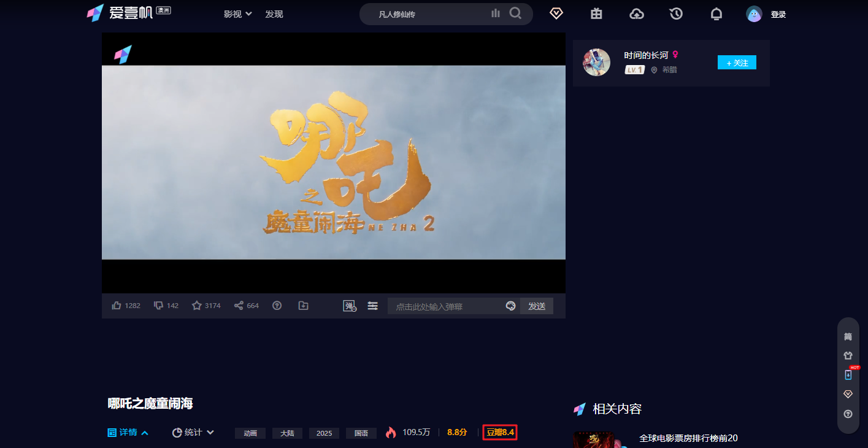Add video to favorites with star icon
The height and width of the screenshot is (448, 868).
click(197, 306)
